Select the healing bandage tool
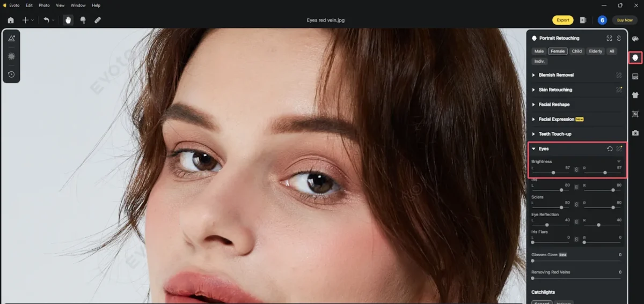 click(97, 20)
